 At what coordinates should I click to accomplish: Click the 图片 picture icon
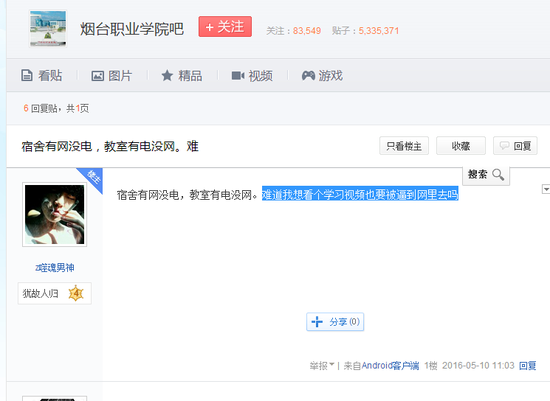tap(98, 76)
